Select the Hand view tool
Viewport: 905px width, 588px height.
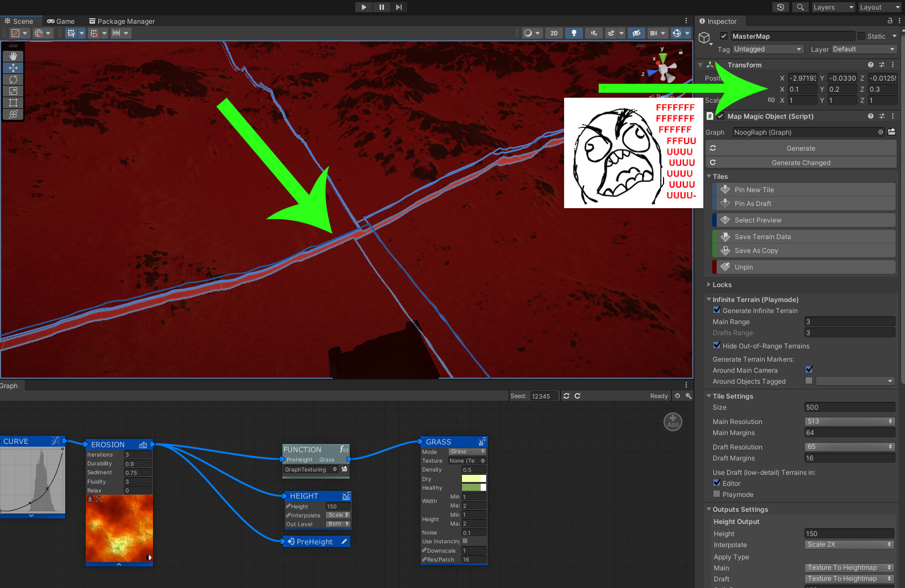click(x=13, y=55)
